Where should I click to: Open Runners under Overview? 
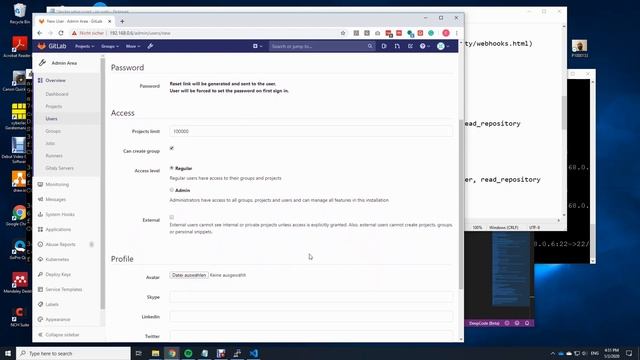[x=54, y=156]
